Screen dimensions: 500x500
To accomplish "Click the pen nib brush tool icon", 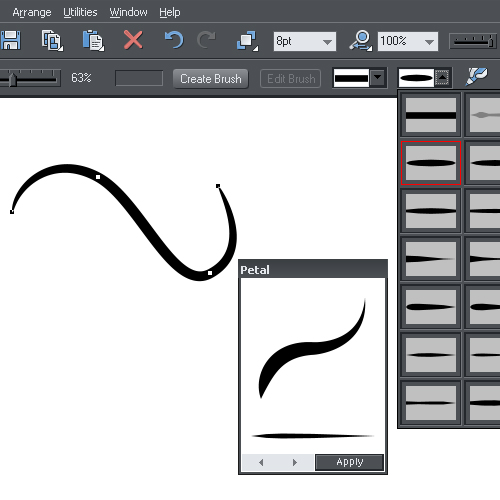I will coord(477,76).
